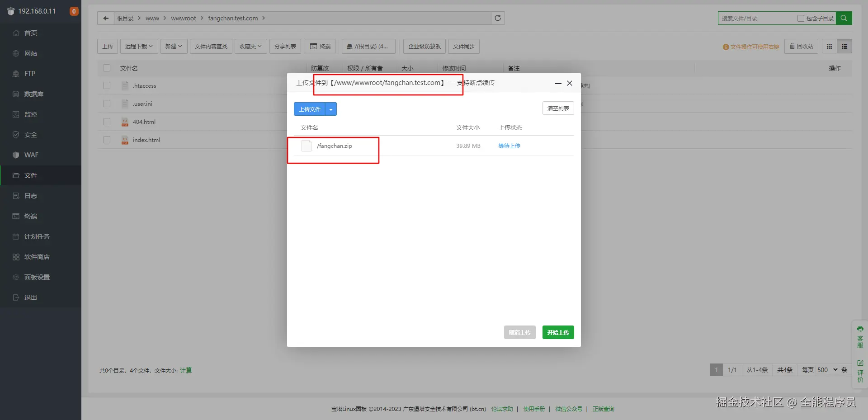Select the index.html file checkbox
868x420 pixels.
click(x=107, y=140)
